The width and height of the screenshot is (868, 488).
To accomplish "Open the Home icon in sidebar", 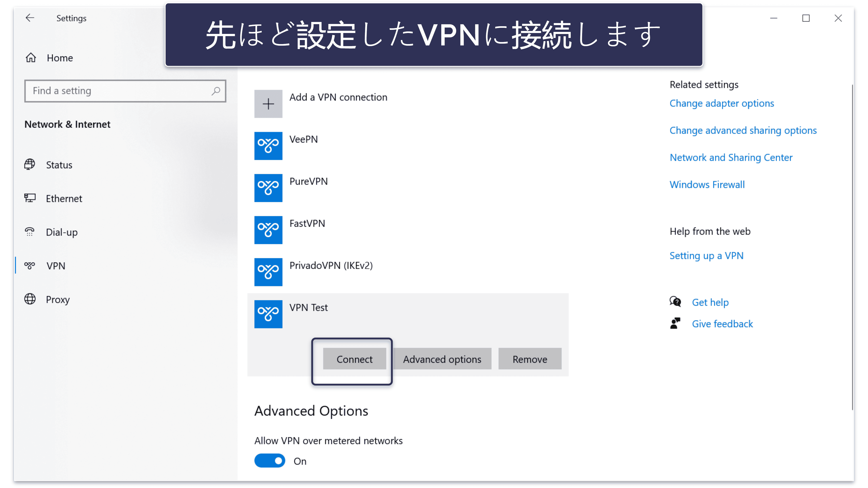I will click(31, 58).
